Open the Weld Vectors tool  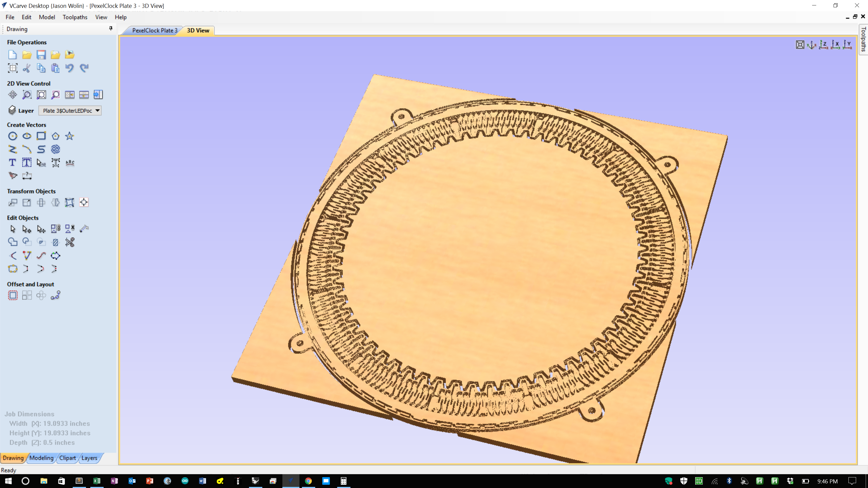pyautogui.click(x=12, y=242)
